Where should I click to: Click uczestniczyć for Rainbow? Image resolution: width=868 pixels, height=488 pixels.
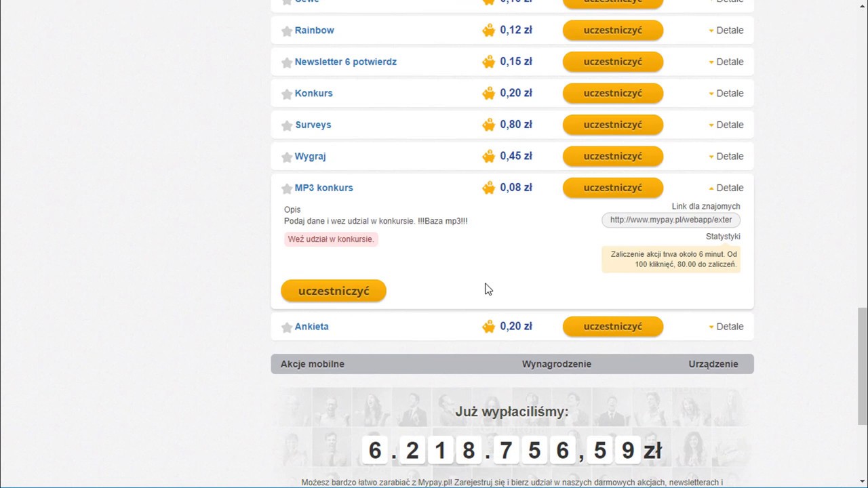click(x=613, y=30)
